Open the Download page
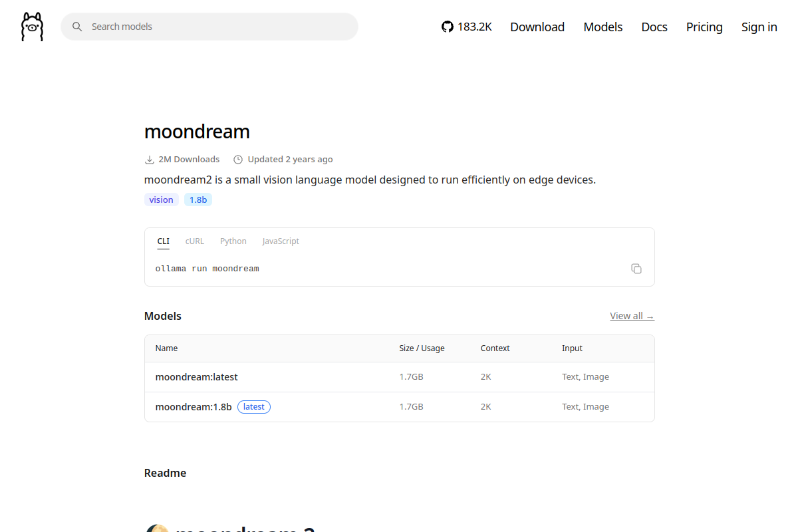The width and height of the screenshot is (798, 532). pos(537,27)
